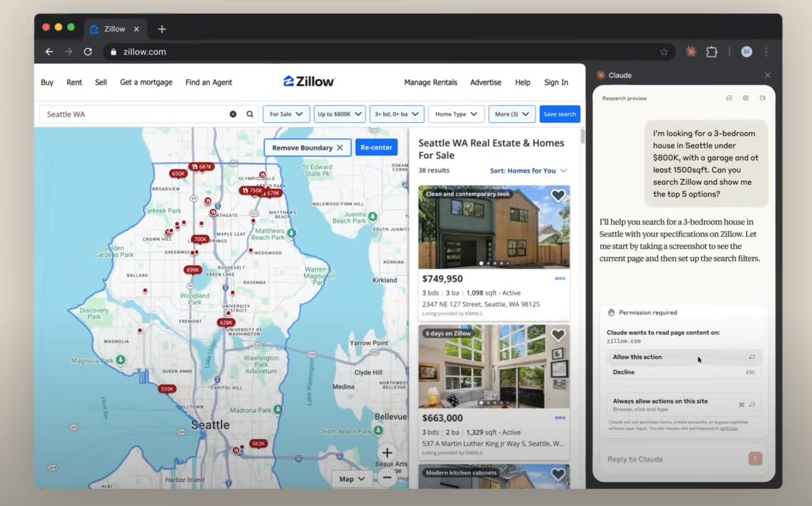Select the Zillow browser tab
The width and height of the screenshot is (812, 506).
point(115,29)
